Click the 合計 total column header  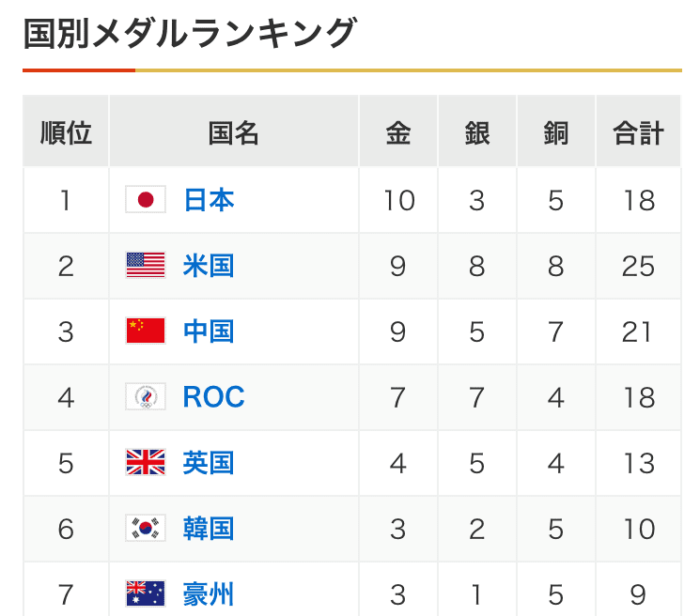[x=638, y=132]
